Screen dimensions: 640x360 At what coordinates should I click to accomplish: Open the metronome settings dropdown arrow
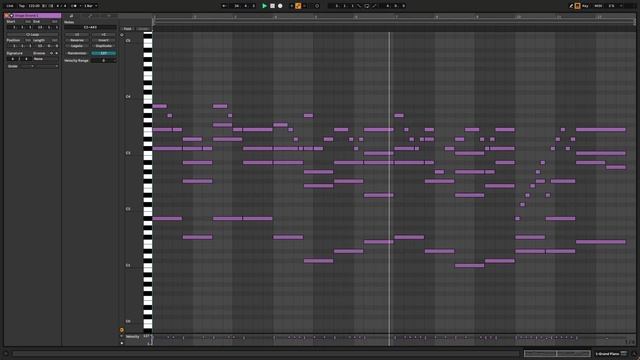coord(80,6)
